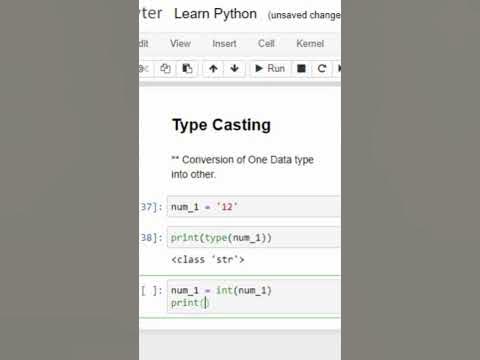Run the current cell
This screenshot has height=360, width=480.
tap(270, 68)
